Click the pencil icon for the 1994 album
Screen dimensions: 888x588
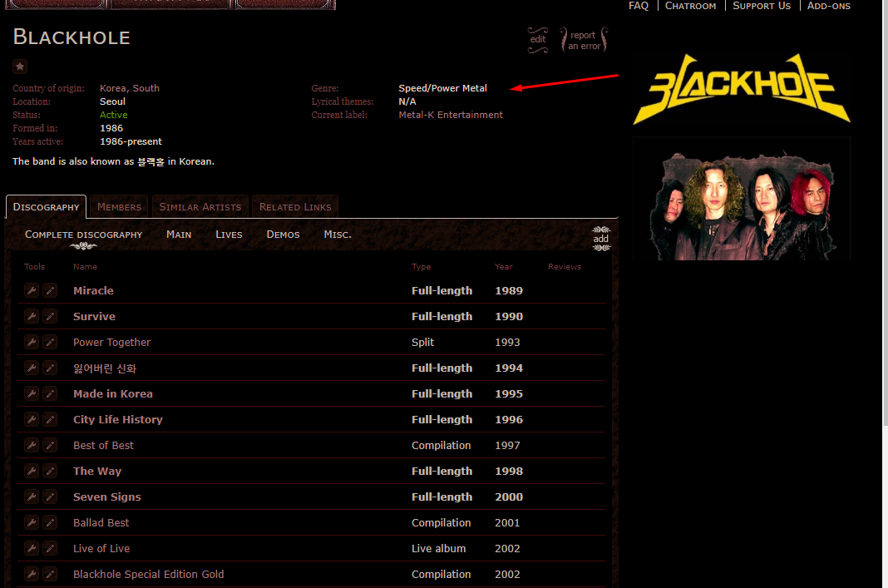tap(51, 368)
